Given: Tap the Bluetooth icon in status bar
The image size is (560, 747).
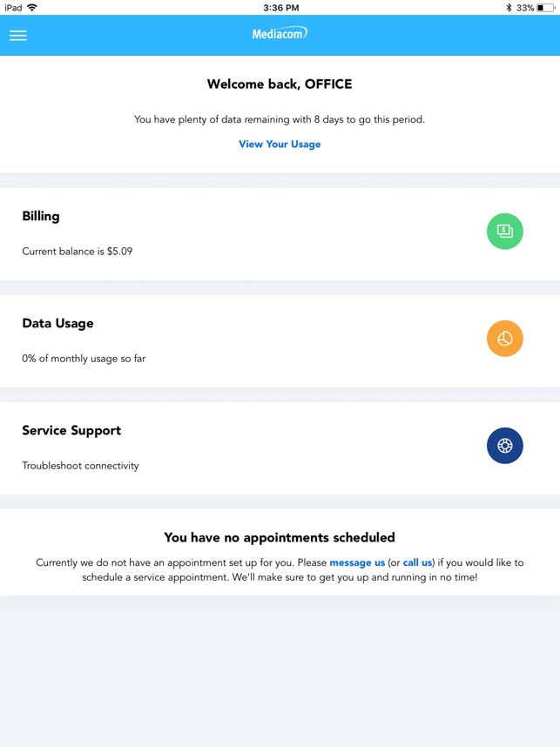Looking at the screenshot, I should [x=509, y=8].
